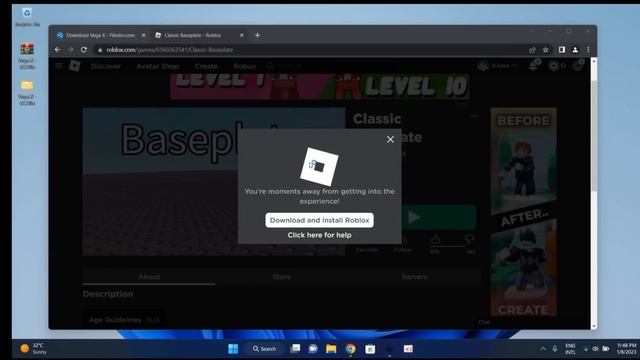640x360 pixels.
Task: Click the Roblox logo in the dialog
Action: tap(319, 167)
